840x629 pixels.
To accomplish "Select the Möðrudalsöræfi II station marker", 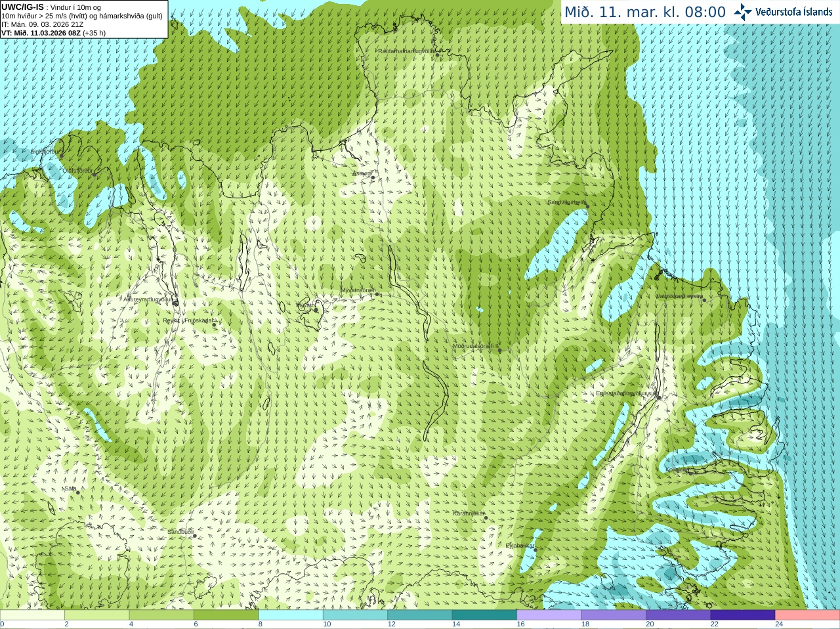I will pos(500,351).
